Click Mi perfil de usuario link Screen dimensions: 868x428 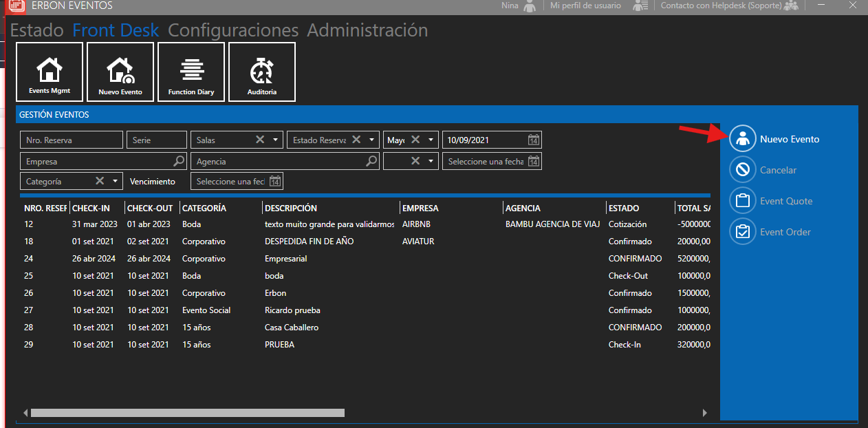click(585, 6)
